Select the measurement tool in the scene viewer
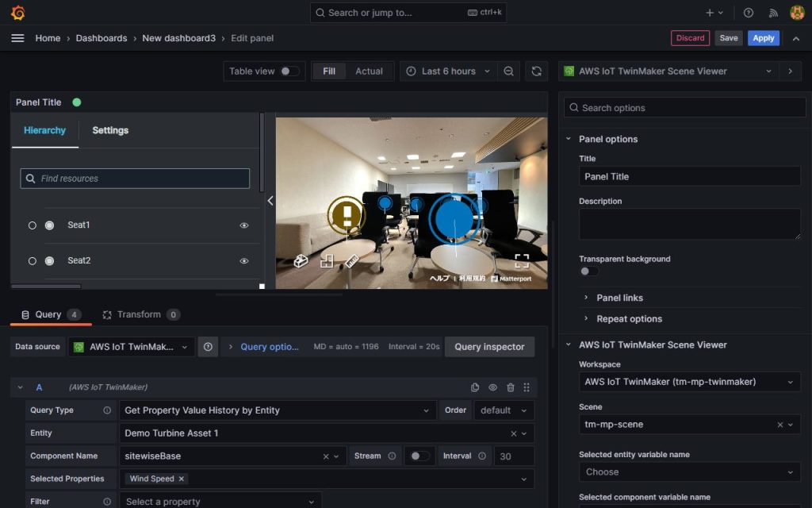The height and width of the screenshot is (508, 812). [x=351, y=260]
